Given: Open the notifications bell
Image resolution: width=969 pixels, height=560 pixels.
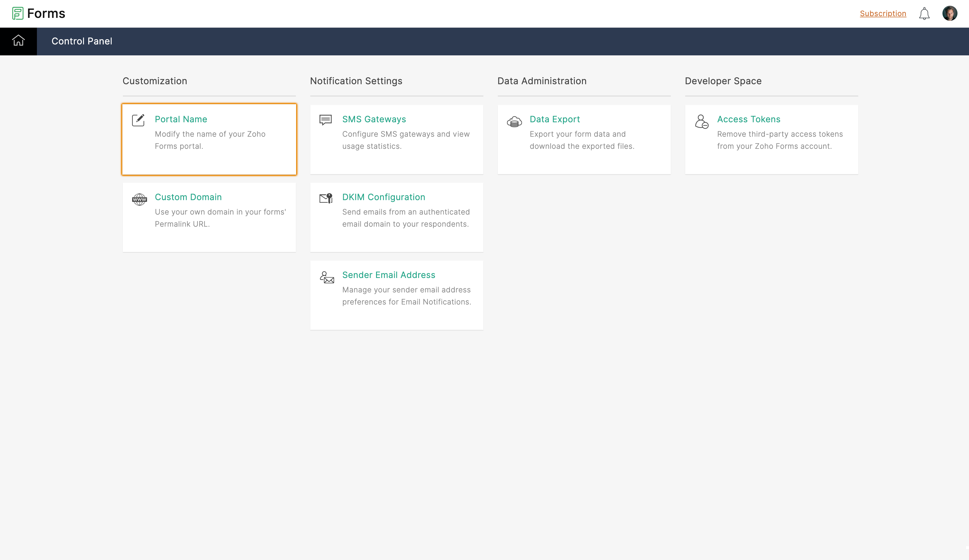Looking at the screenshot, I should (x=924, y=14).
